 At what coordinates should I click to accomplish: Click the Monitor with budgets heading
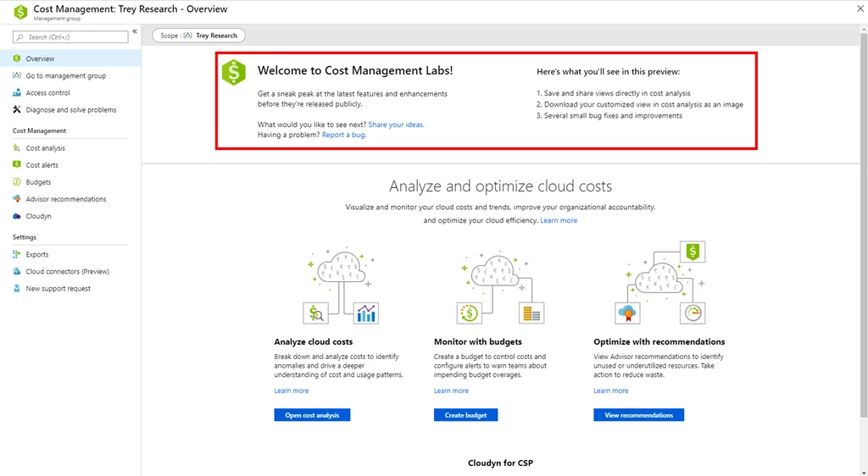pyautogui.click(x=478, y=342)
